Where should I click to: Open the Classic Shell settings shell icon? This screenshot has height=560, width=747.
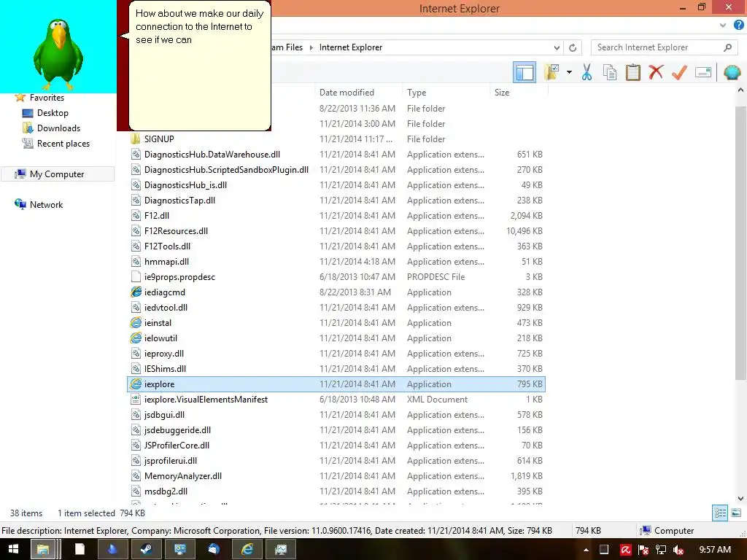pos(731,72)
